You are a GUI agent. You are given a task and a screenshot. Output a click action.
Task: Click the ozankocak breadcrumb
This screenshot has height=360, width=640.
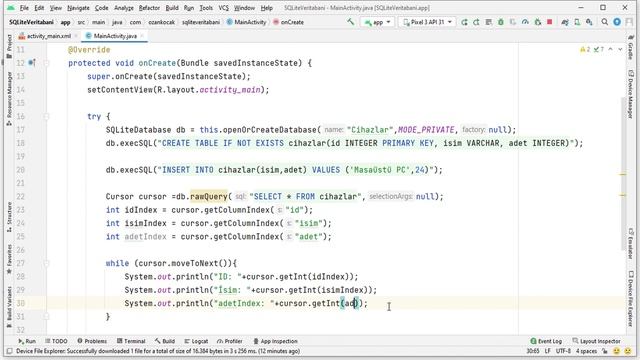pos(161,22)
